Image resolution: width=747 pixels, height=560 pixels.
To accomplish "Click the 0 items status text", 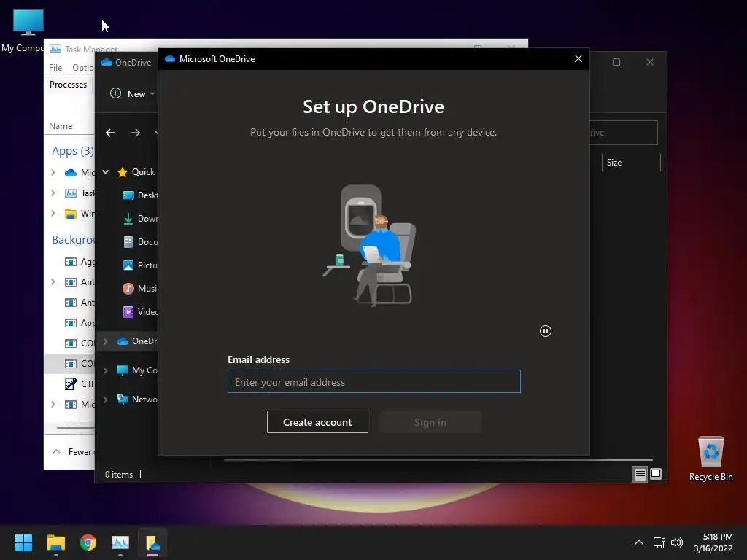I will click(x=119, y=474).
